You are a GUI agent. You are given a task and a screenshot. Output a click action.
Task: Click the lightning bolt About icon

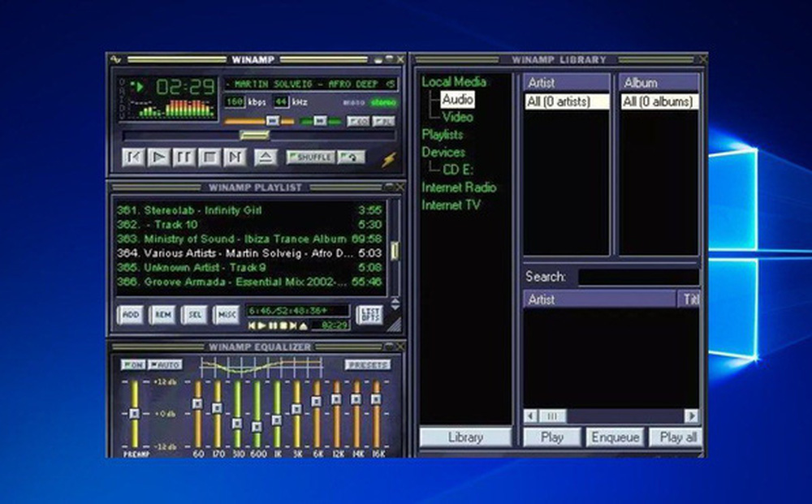388,159
